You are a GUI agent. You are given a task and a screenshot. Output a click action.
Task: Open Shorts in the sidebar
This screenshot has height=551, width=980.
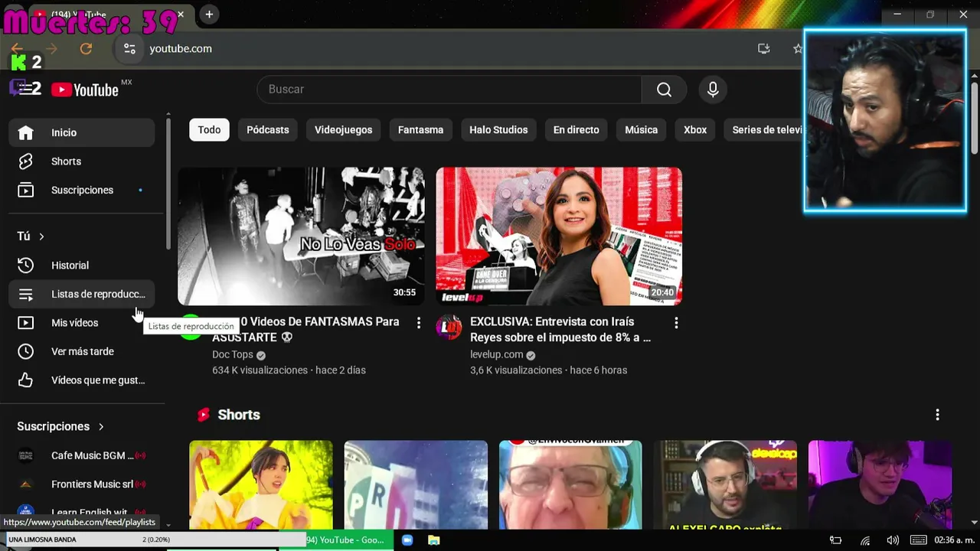(82, 161)
